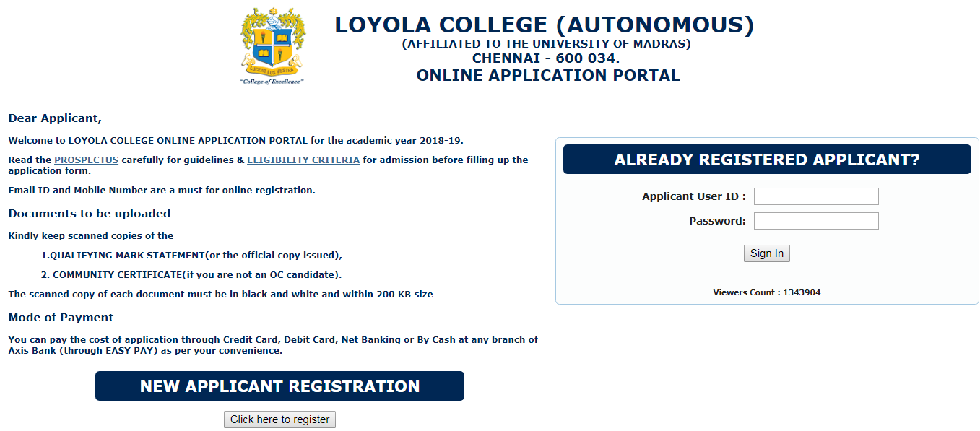Click the ALREADY REGISTERED APPLICANT header

pos(767,160)
